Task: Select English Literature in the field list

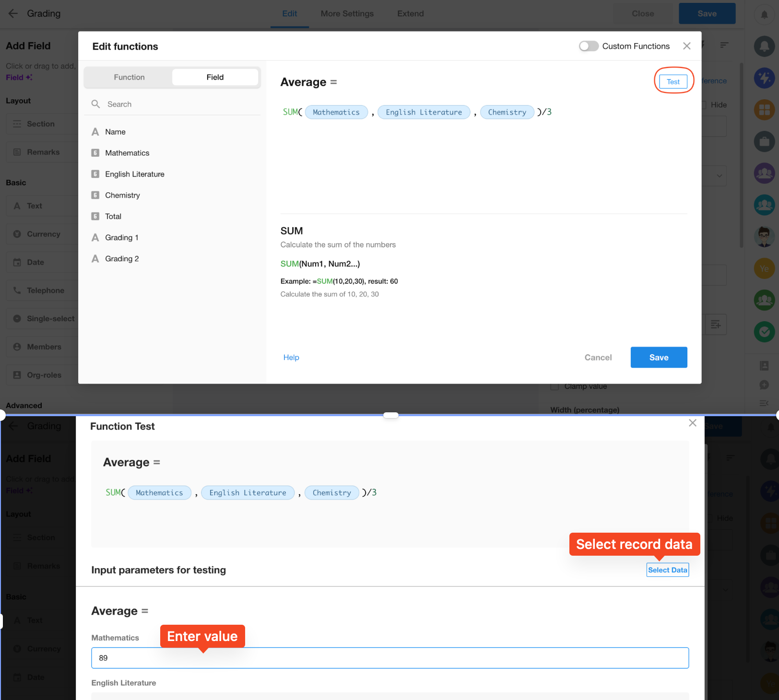Action: 135,174
